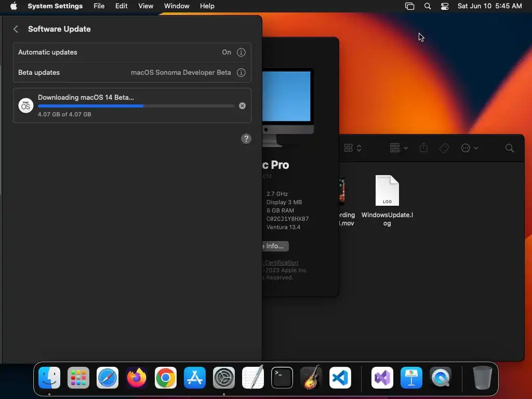Open the File menu
The width and height of the screenshot is (532, 399).
99,6
